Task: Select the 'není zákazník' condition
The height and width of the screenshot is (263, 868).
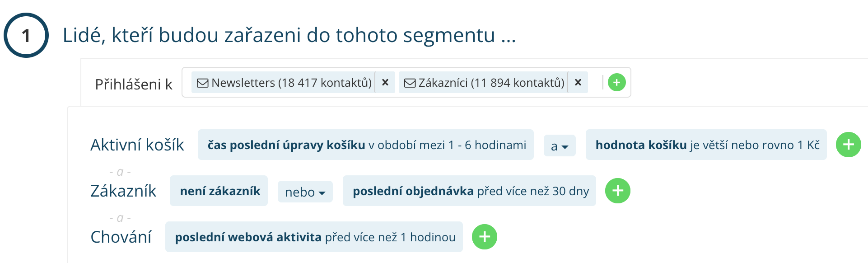Action: coord(219,191)
